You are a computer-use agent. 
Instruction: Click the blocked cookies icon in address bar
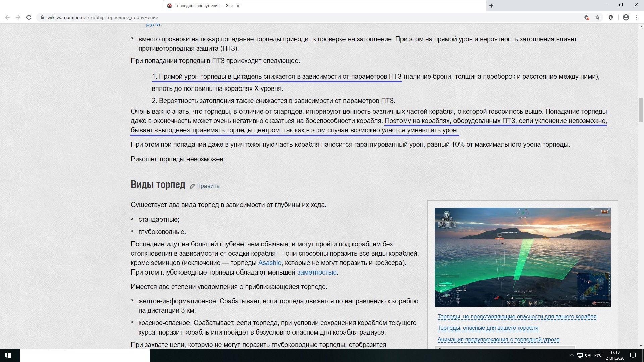click(x=587, y=17)
